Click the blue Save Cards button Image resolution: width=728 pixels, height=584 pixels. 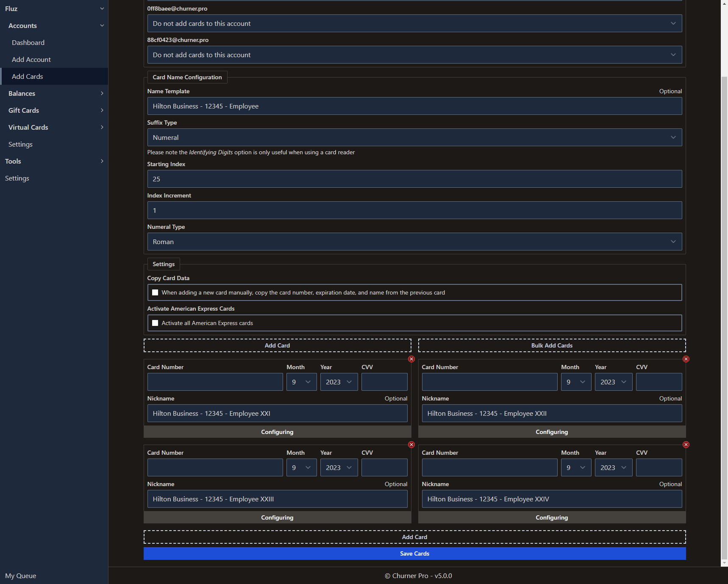[x=414, y=553]
